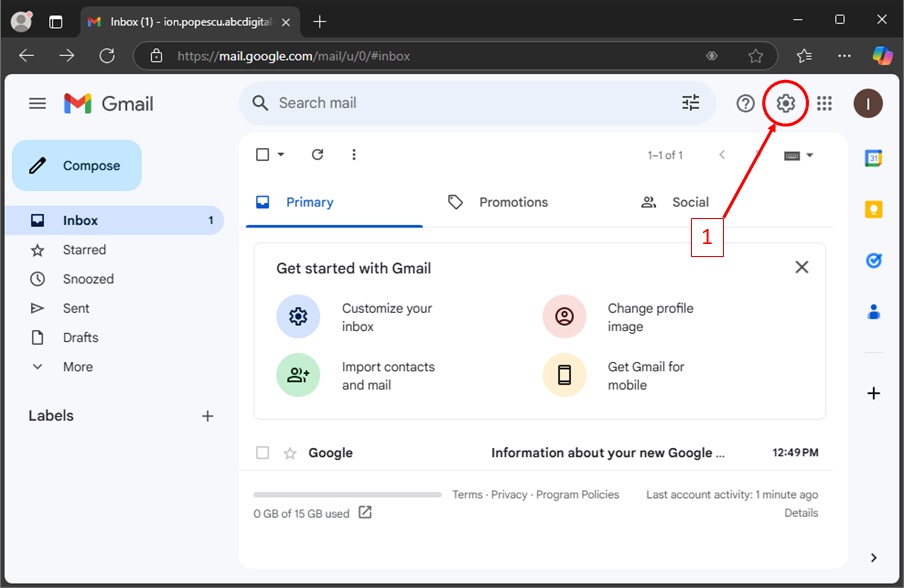Open Contacts in side panel
This screenshot has width=904, height=588.
click(x=873, y=312)
